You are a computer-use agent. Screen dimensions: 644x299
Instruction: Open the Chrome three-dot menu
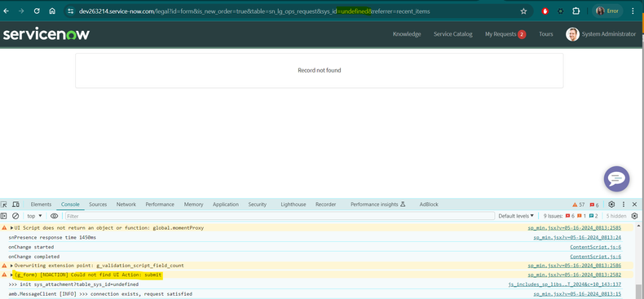click(633, 11)
